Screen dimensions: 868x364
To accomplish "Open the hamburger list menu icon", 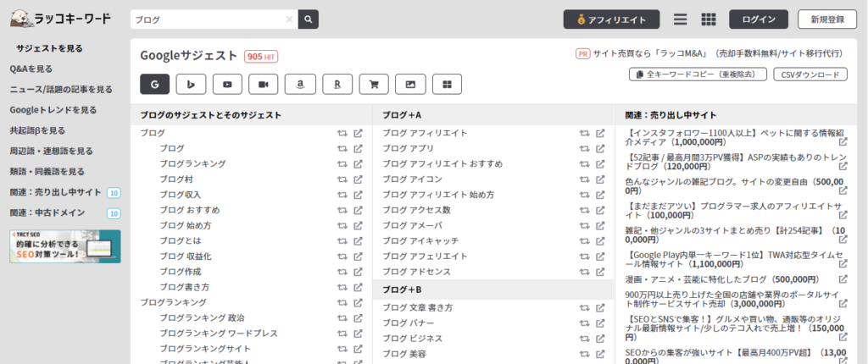I will point(681,19).
